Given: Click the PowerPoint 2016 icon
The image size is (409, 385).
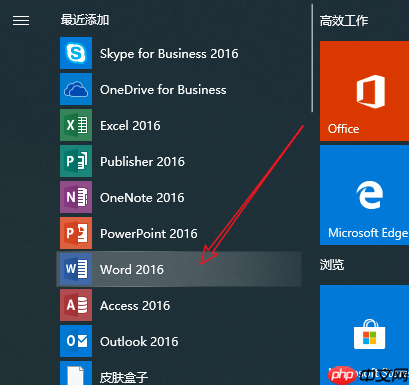Looking at the screenshot, I should (76, 233).
